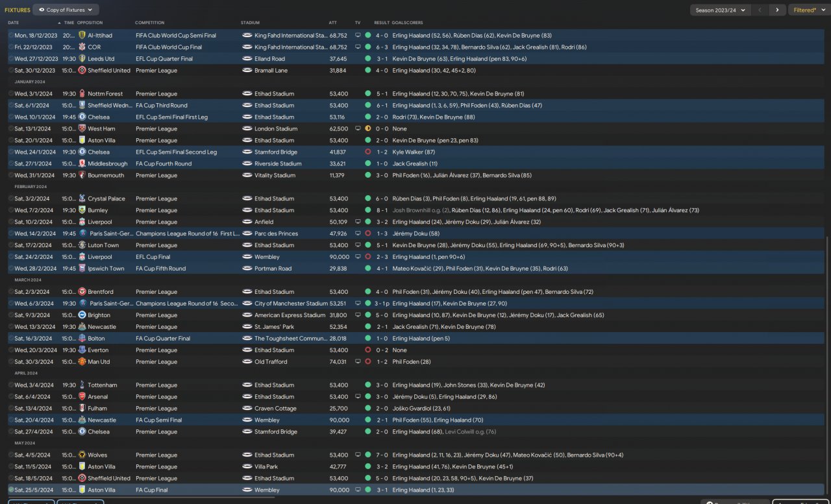The height and width of the screenshot is (504, 831).
Task: Go to next season with right arrow
Action: [776, 10]
